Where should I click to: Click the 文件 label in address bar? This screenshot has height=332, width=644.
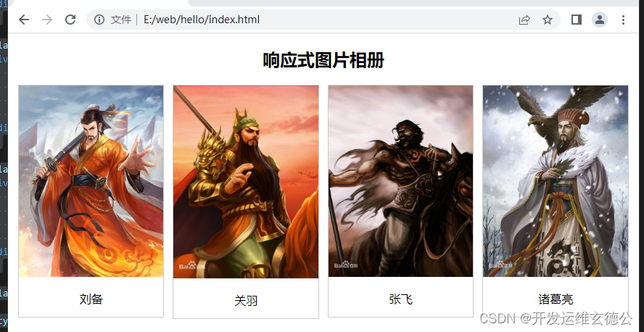pyautogui.click(x=120, y=20)
